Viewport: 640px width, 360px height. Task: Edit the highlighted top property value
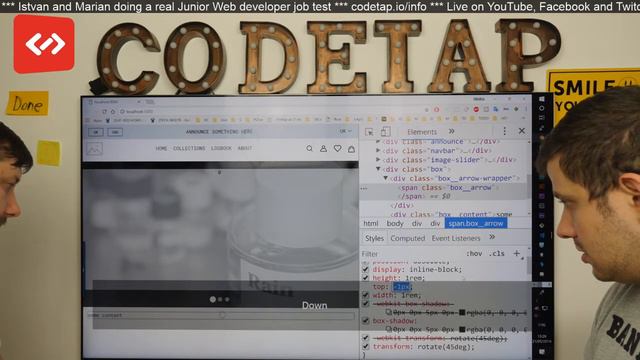coord(401,287)
